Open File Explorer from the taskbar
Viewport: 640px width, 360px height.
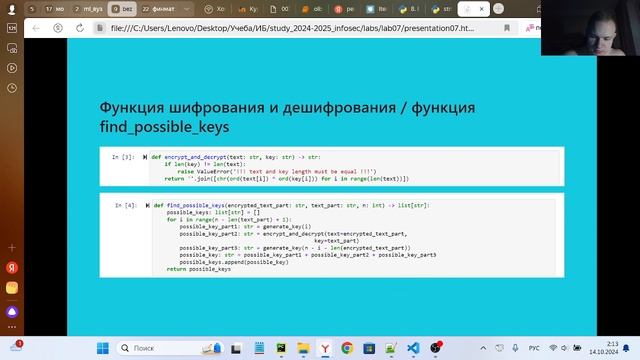(303, 348)
